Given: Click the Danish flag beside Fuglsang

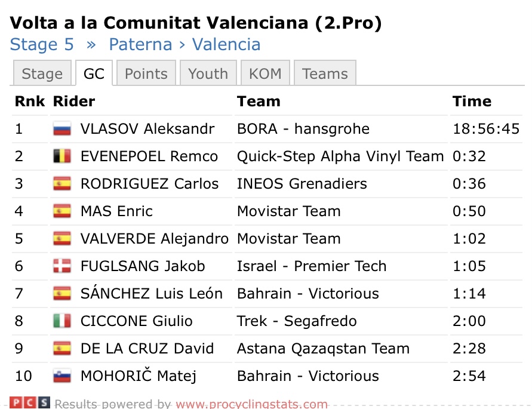Looking at the screenshot, I should 62,266.
